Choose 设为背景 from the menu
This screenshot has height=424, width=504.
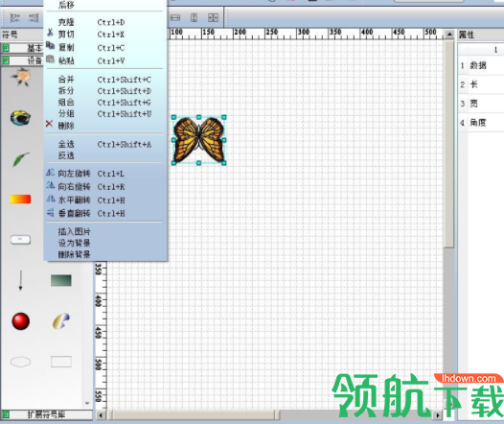(105, 243)
